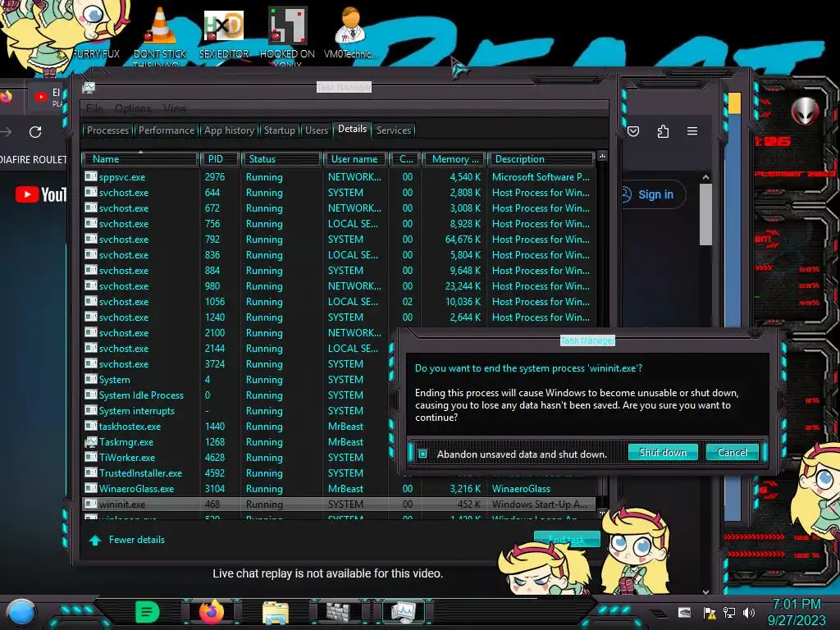840x630 pixels.
Task: Select the Details tab
Action: coord(352,129)
